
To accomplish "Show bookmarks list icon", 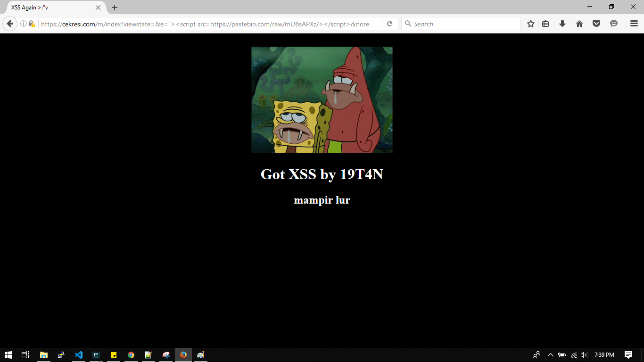I will (545, 24).
